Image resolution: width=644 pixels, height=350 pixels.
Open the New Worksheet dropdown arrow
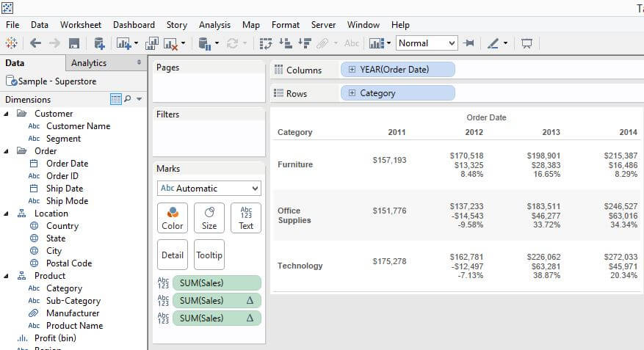tap(137, 43)
